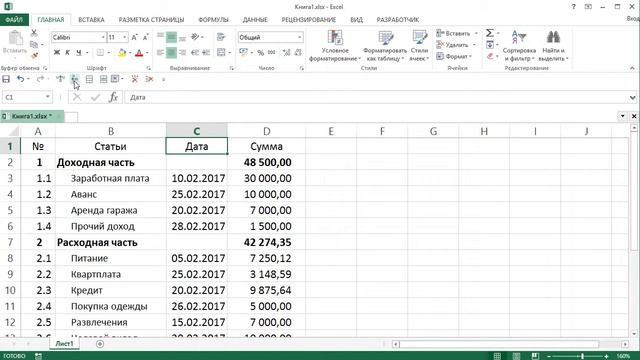Click the Help question mark icon
The width and height of the screenshot is (640, 360).
573,7
